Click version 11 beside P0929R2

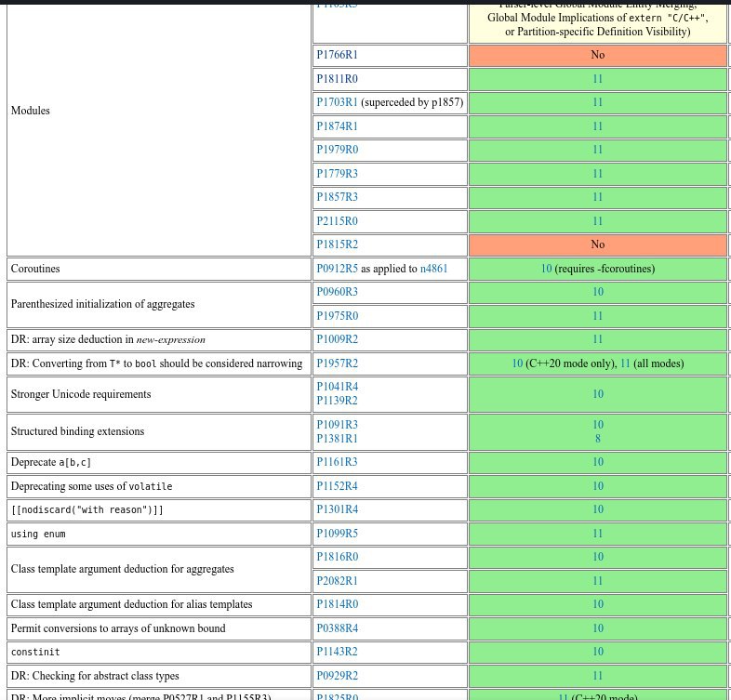pyautogui.click(x=598, y=676)
